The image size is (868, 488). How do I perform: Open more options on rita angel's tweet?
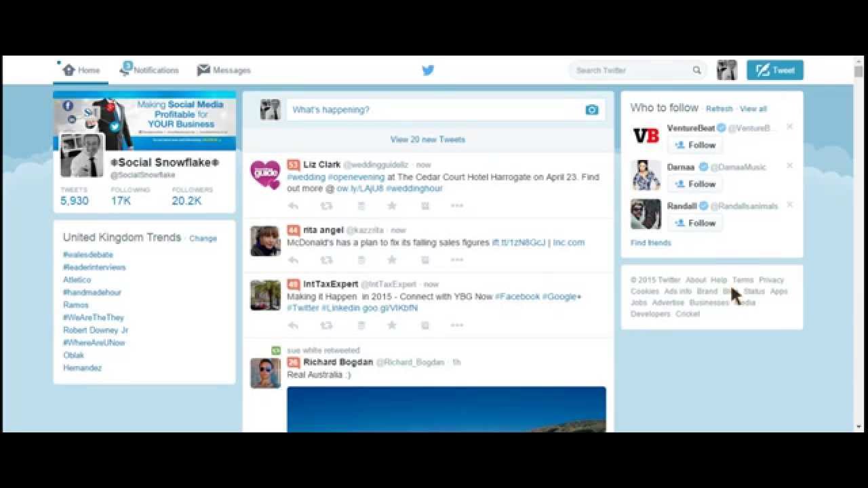(x=457, y=260)
